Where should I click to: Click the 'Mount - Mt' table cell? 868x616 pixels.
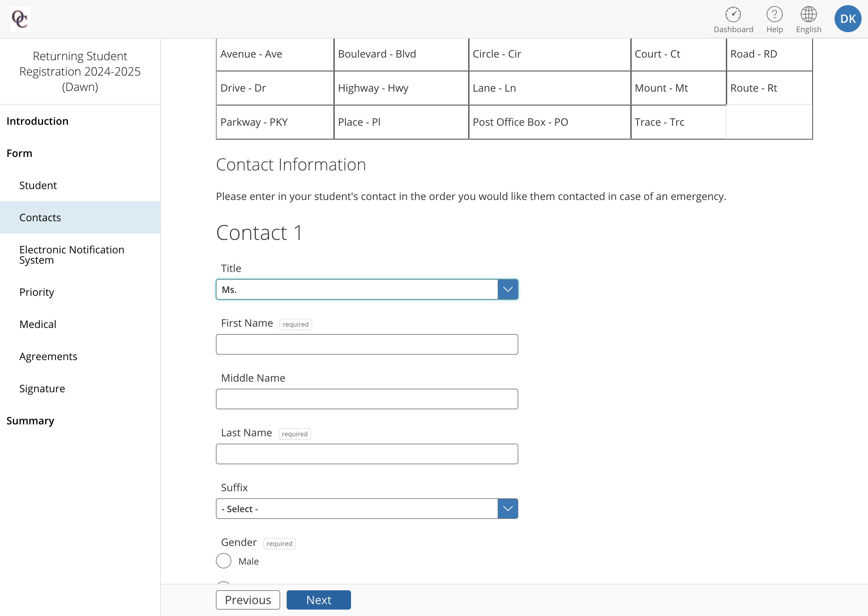[x=678, y=88]
